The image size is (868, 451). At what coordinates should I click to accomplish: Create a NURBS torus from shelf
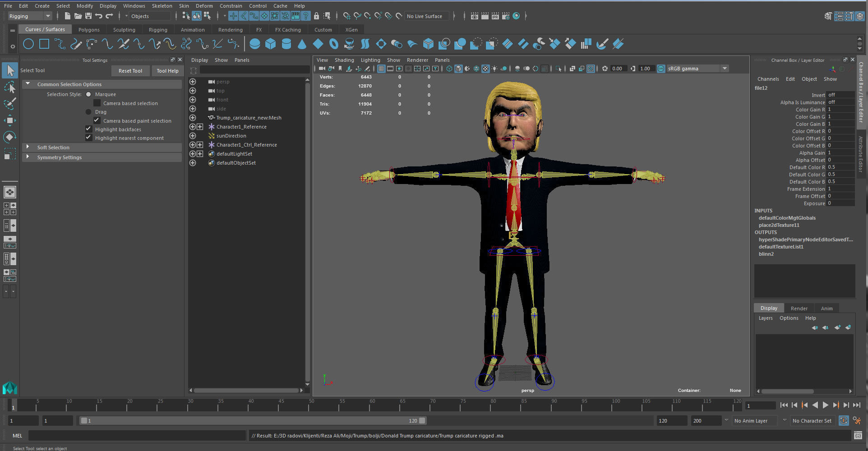[334, 44]
